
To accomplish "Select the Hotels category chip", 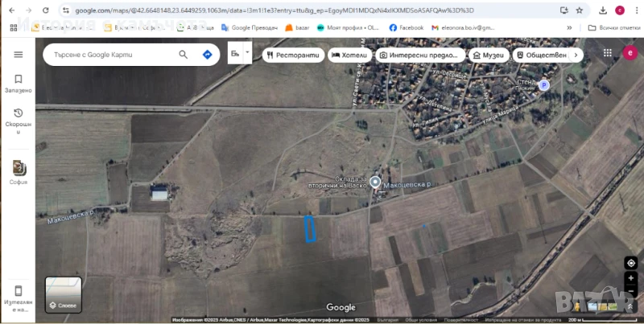I will (349, 55).
